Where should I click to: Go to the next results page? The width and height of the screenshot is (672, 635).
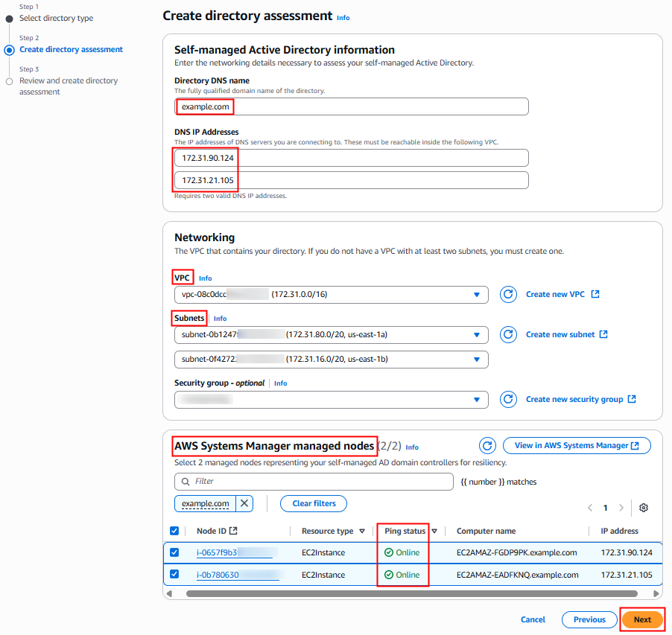[621, 508]
